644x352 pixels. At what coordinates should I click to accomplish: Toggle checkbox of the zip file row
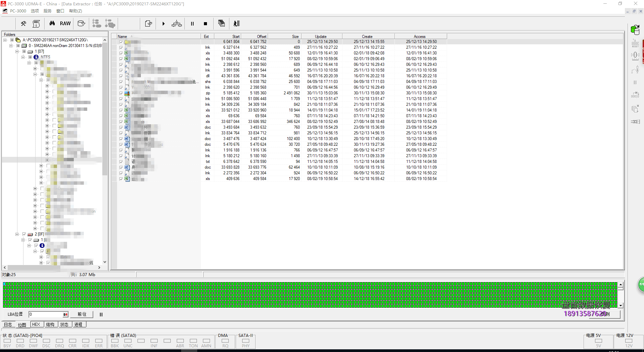coord(121,93)
